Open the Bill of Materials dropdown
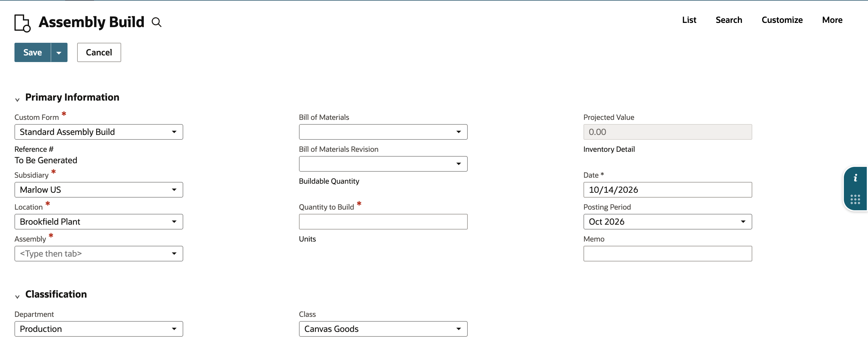Screen dimensions: 868x353 pos(383,132)
